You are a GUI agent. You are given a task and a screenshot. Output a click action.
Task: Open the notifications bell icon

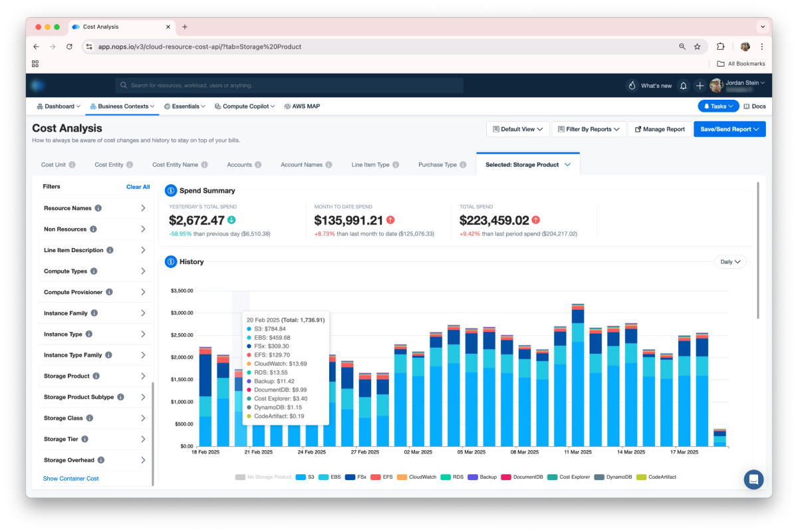coord(683,86)
